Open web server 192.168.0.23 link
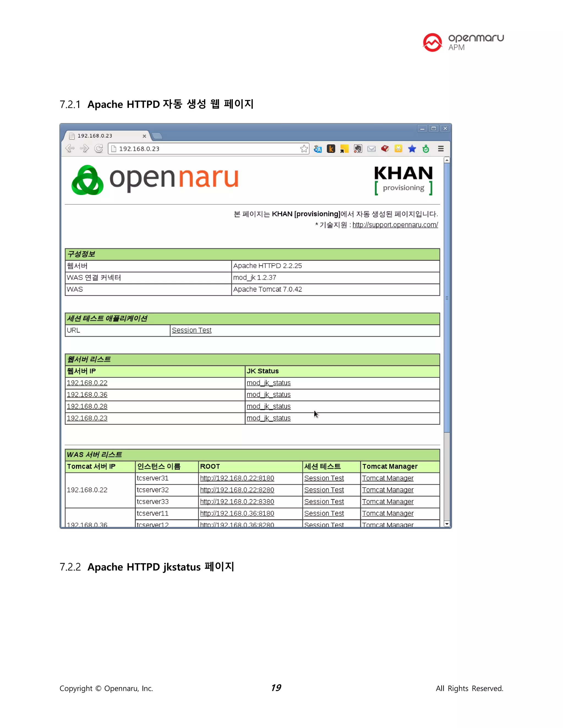The height and width of the screenshot is (728, 563). [87, 418]
